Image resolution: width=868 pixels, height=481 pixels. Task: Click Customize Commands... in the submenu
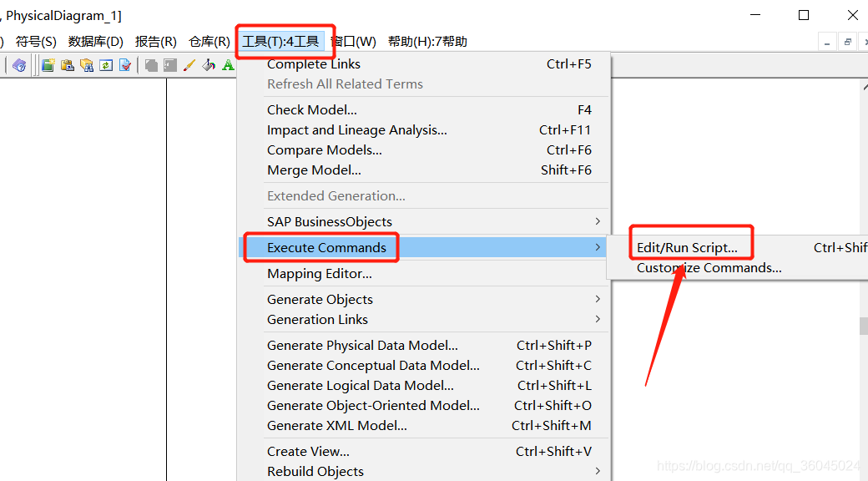[739, 268]
